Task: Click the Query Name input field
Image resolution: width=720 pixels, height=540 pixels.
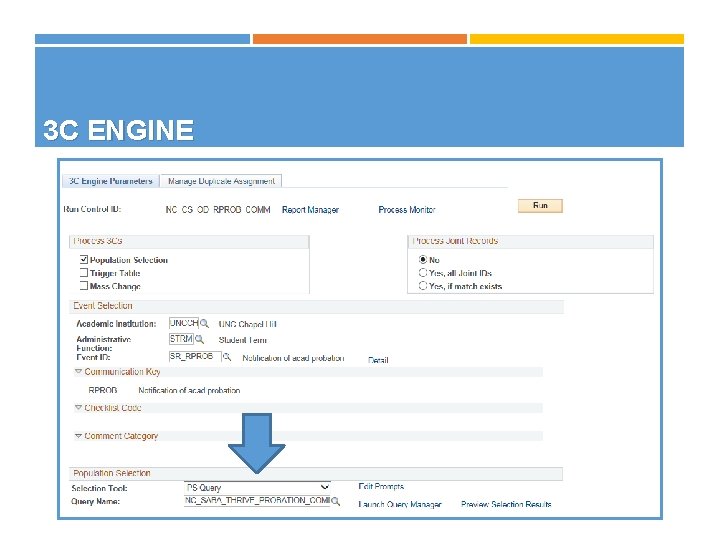Action: [x=257, y=501]
